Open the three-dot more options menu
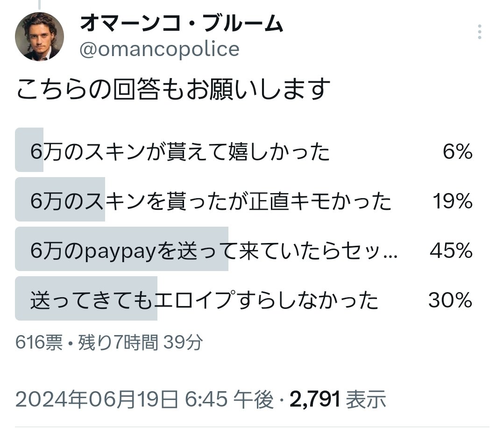Image resolution: width=504 pixels, height=429 pixels. [479, 32]
